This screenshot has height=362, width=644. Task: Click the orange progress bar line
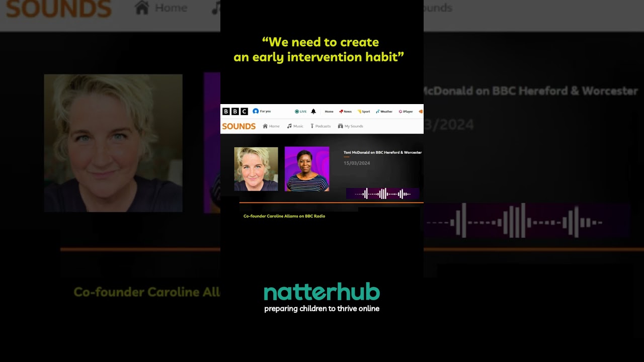[x=332, y=203]
